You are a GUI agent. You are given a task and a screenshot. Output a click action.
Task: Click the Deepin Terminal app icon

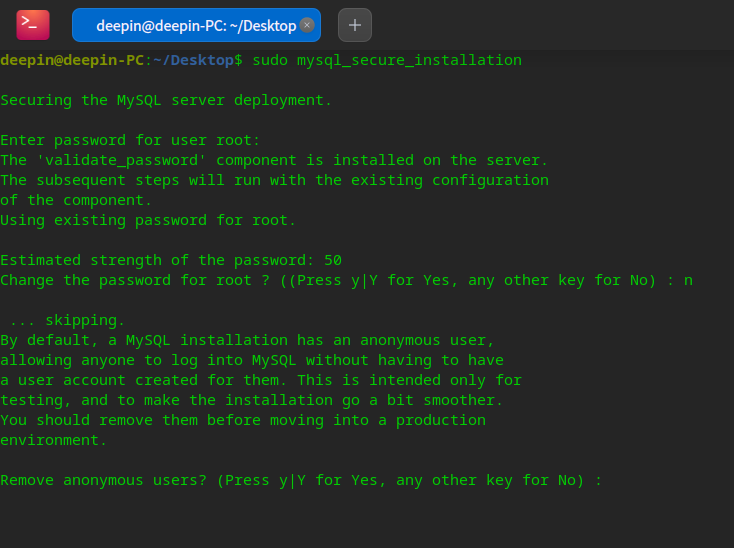pyautogui.click(x=33, y=24)
